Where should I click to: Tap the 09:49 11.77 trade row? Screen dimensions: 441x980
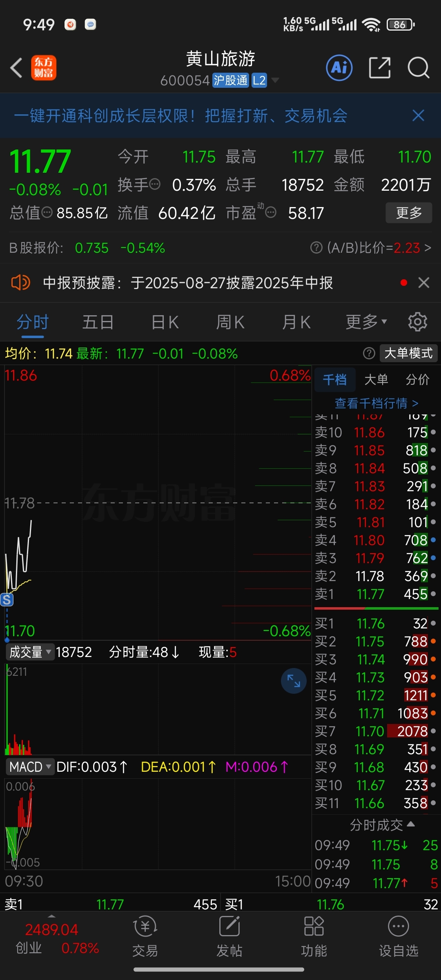pyautogui.click(x=376, y=883)
